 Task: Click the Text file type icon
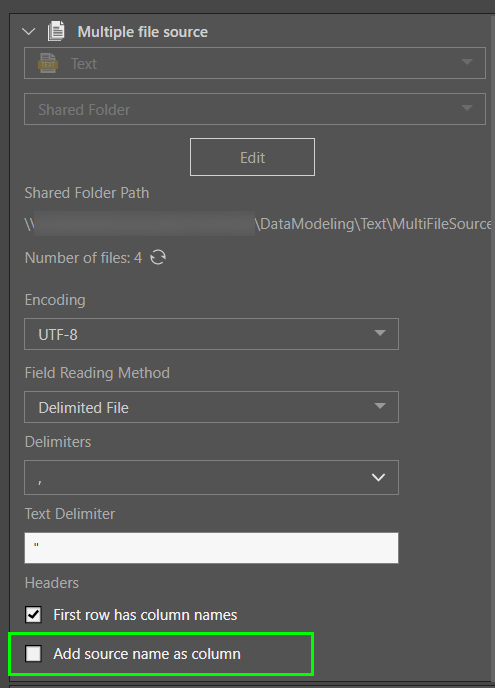(x=47, y=64)
